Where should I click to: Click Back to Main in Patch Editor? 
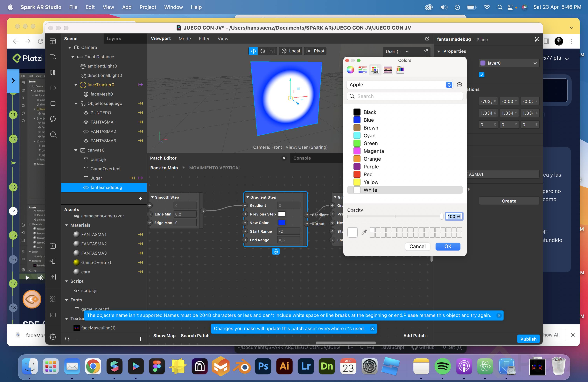164,168
